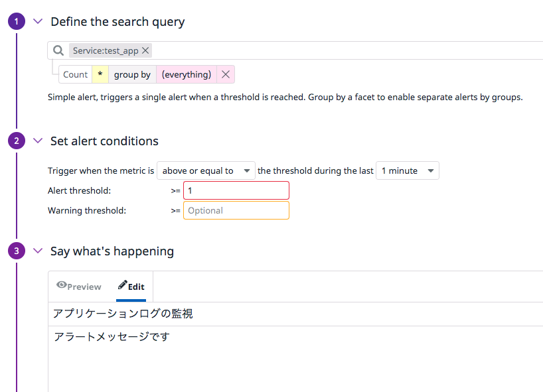Click the yellow asterisk measure selector

pos(100,74)
